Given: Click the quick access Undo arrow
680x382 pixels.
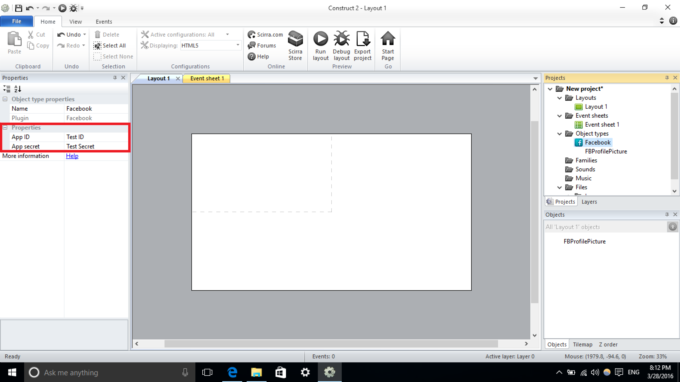Looking at the screenshot, I should coord(29,8).
